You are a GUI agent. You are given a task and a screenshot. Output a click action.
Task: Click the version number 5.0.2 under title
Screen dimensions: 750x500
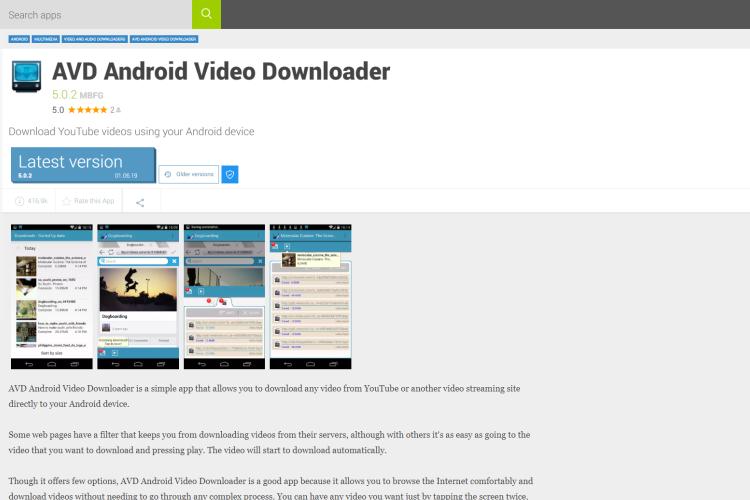pos(65,95)
